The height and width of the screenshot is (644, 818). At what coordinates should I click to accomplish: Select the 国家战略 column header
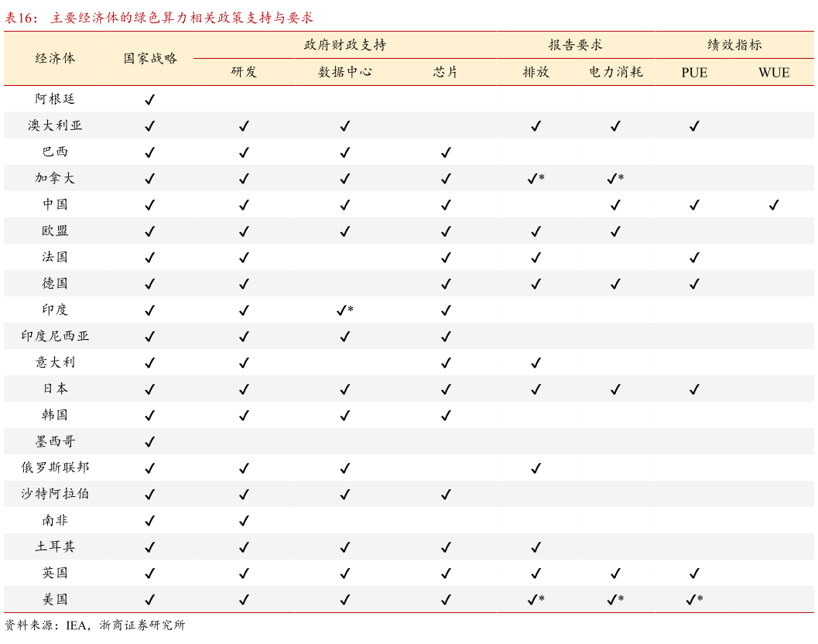150,59
